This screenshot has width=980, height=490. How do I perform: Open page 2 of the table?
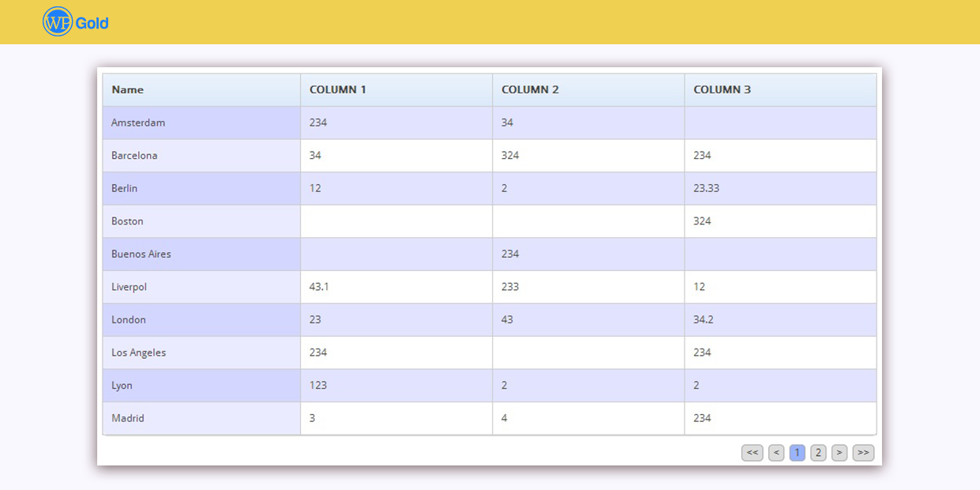818,453
